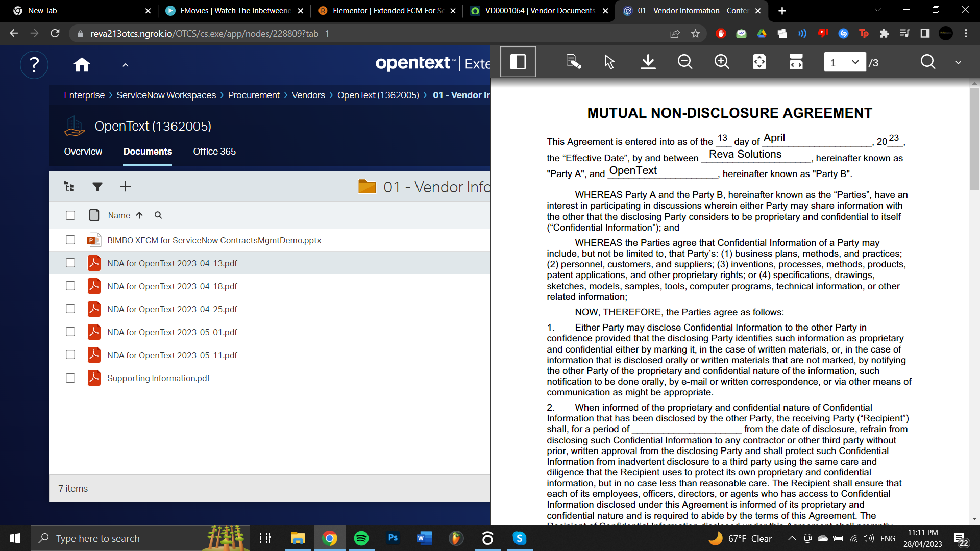This screenshot has width=980, height=551.
Task: Check NDA for OpenText 2023-05-11.pdf
Action: click(x=70, y=355)
